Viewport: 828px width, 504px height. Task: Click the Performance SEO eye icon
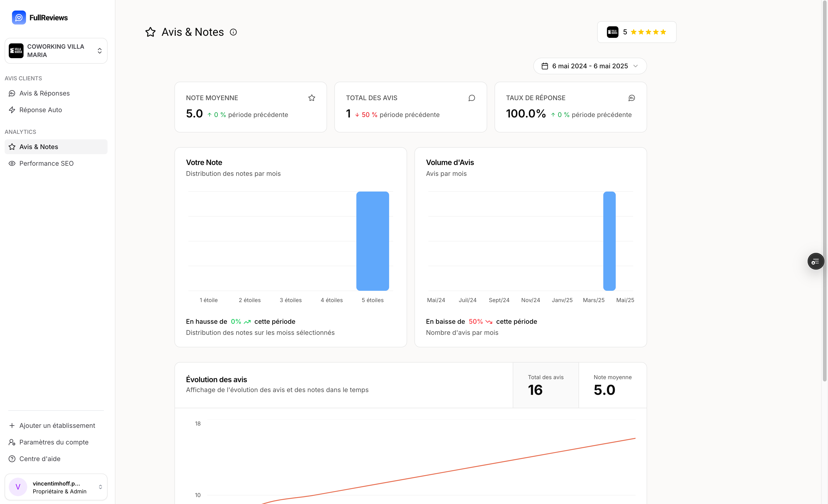coord(12,163)
